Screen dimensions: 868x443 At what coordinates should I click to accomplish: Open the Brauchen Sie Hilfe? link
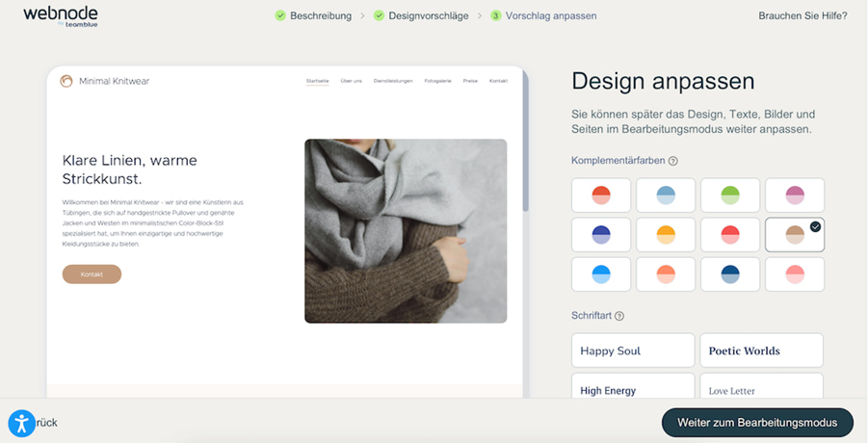(x=802, y=16)
